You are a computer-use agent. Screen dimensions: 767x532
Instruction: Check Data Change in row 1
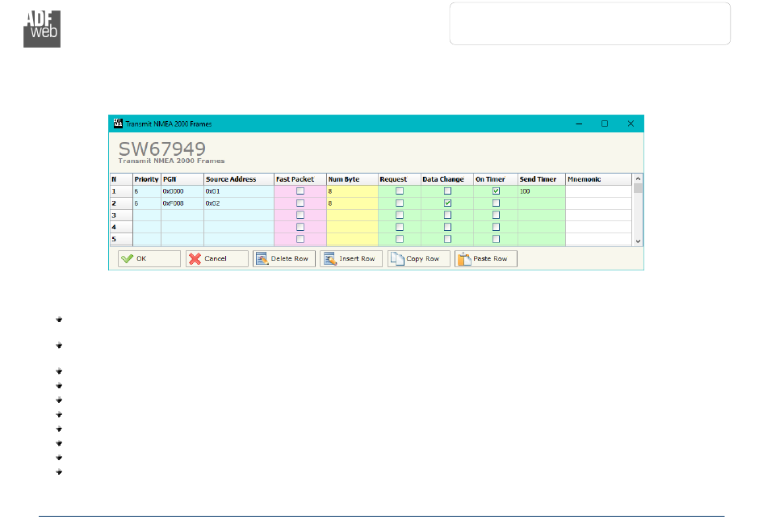[x=447, y=191]
